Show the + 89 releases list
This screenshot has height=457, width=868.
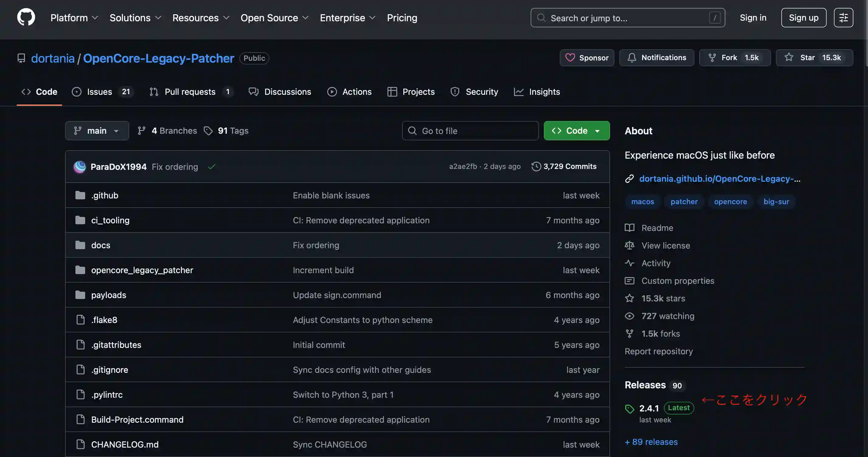651,442
